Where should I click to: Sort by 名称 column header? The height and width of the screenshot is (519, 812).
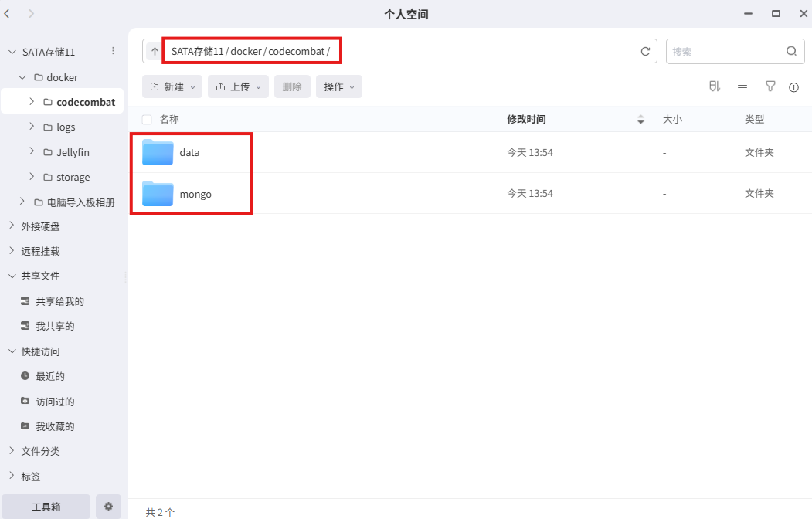(x=169, y=120)
